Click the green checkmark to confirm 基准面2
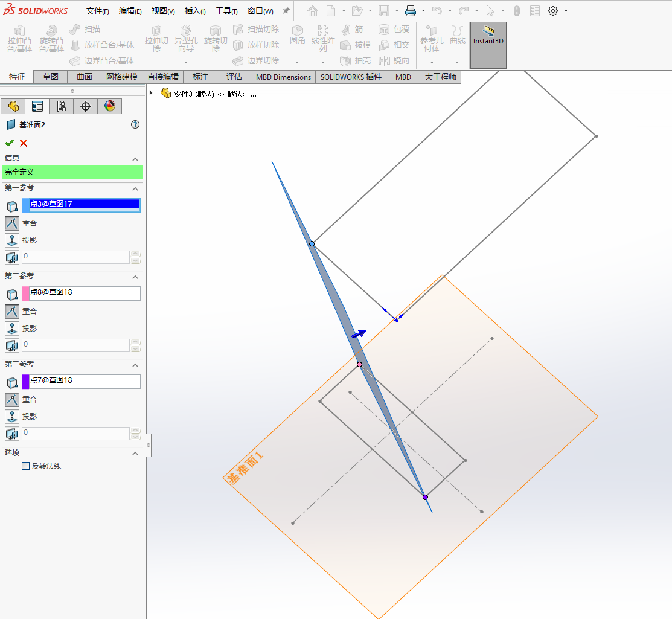Image resolution: width=672 pixels, height=619 pixels. (9, 143)
